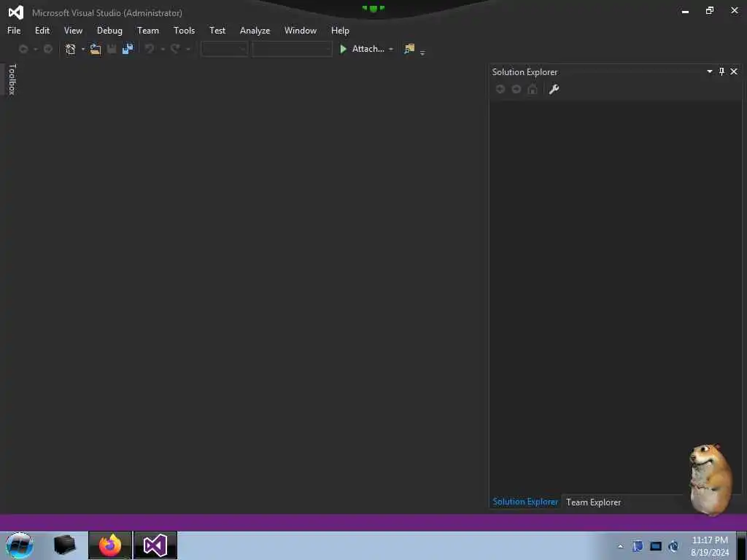Click the Redo toolbar icon
The height and width of the screenshot is (560, 747).
[x=175, y=49]
